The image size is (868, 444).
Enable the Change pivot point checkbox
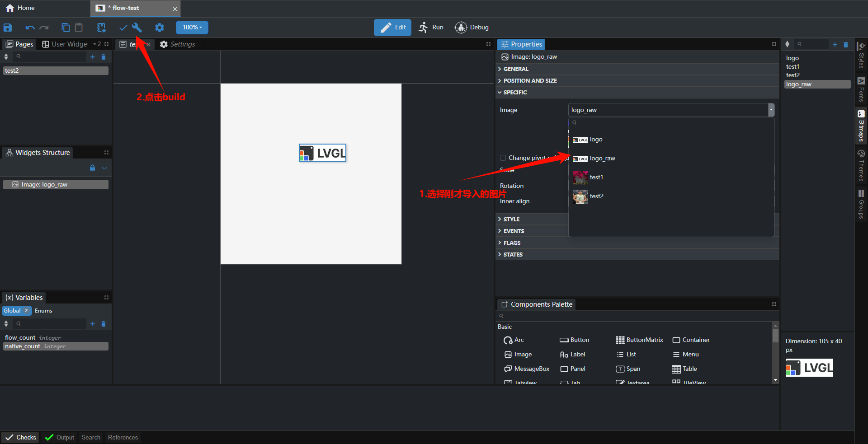coord(503,158)
